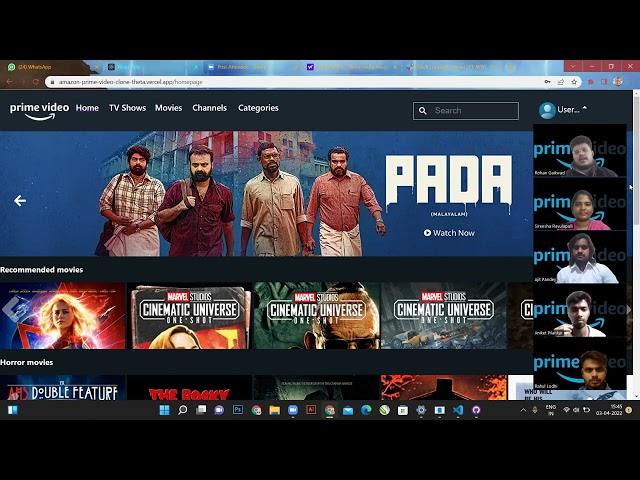Open the Categories dropdown menu
Image resolution: width=640 pixels, height=480 pixels.
tap(258, 108)
